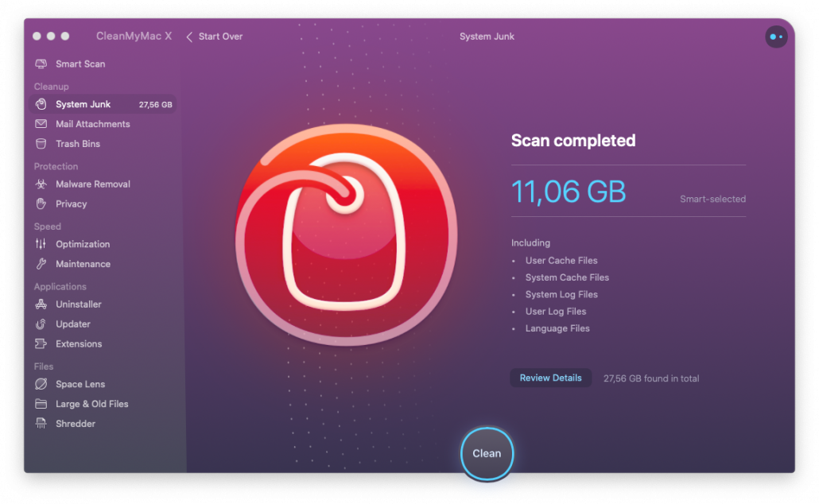819x504 pixels.
Task: Open Maintenance using the wrench icon
Action: [41, 264]
